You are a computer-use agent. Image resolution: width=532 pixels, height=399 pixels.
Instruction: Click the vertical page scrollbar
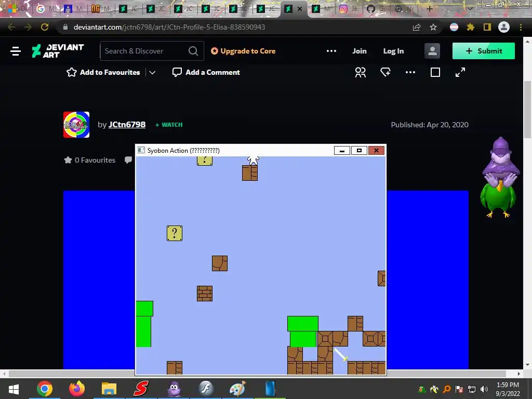[x=527, y=109]
